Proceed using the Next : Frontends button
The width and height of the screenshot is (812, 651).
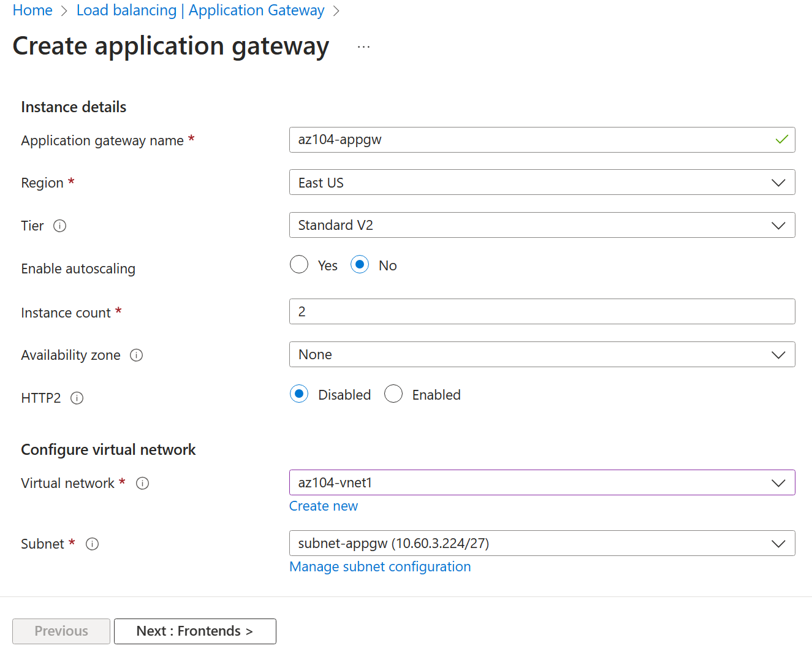click(x=195, y=631)
